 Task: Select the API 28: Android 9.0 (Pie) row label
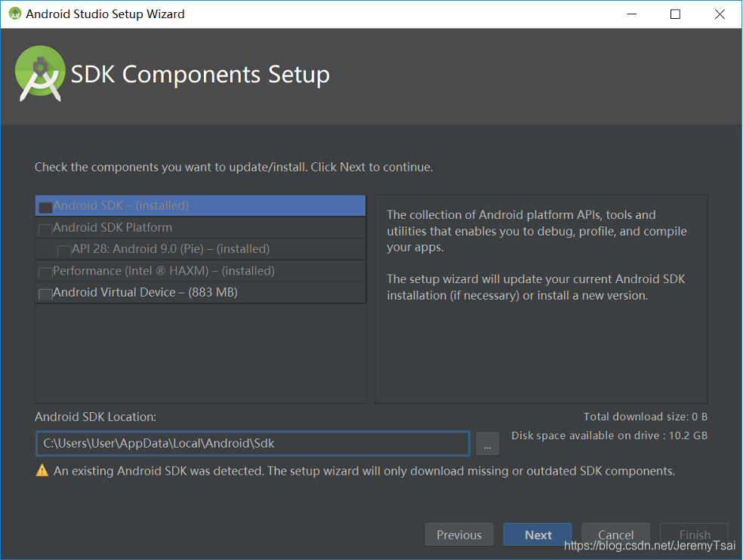click(171, 249)
